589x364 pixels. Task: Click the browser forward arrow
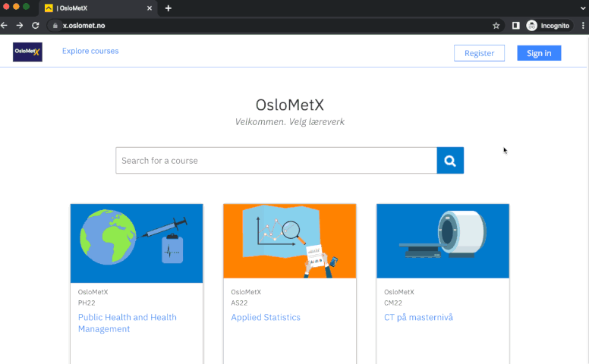point(20,26)
